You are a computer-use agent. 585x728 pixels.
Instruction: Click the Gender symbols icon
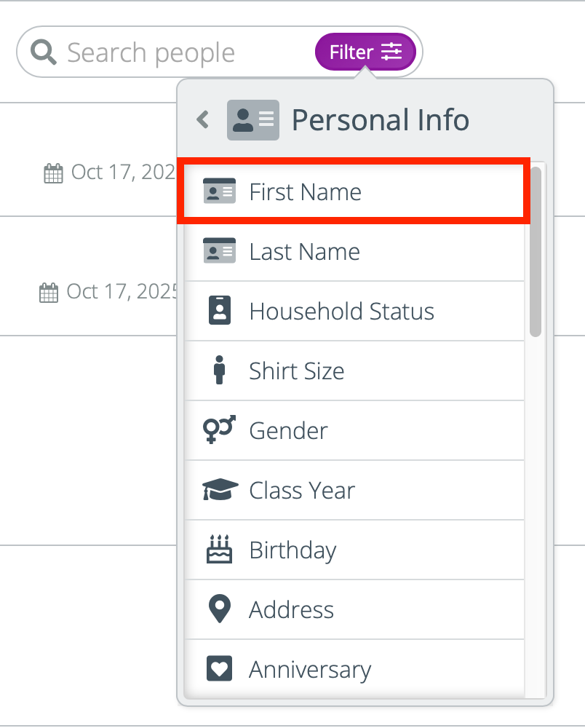pos(220,430)
